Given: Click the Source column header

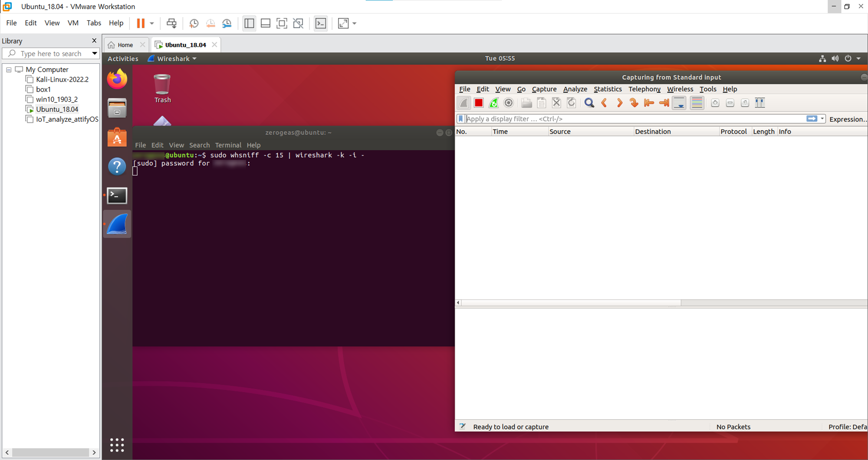Looking at the screenshot, I should coord(591,132).
